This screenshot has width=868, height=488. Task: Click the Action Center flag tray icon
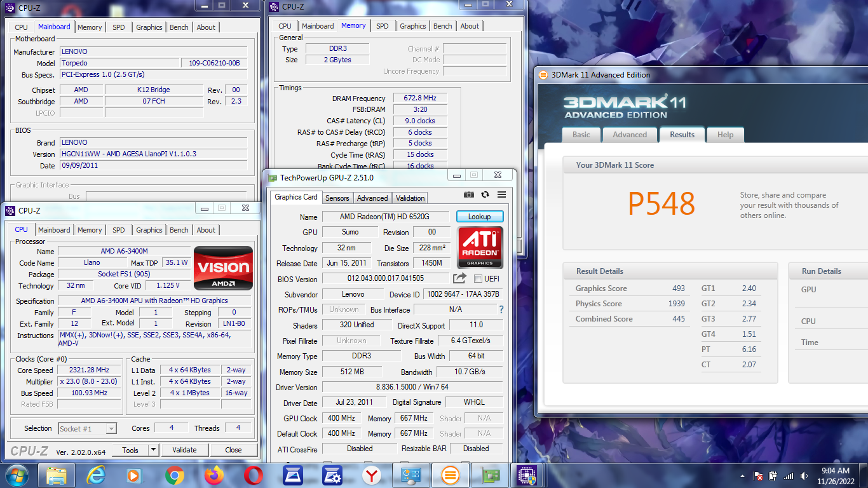click(757, 475)
